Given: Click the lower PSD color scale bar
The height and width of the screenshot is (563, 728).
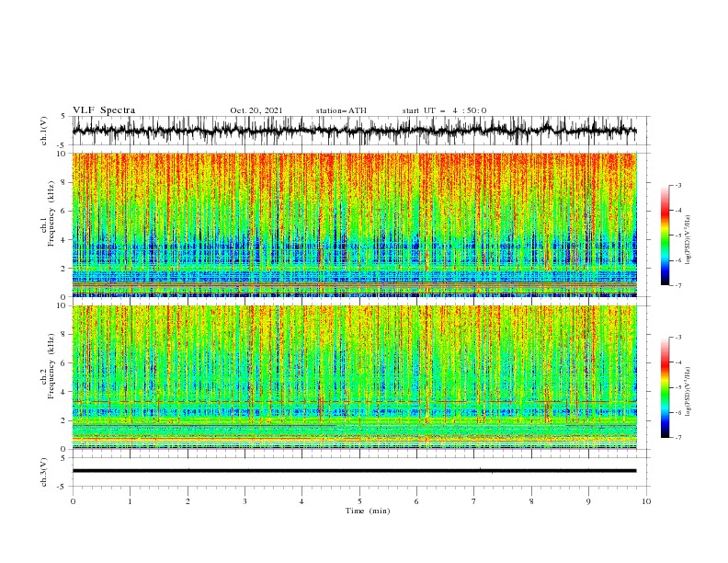Looking at the screenshot, I should (x=665, y=387).
